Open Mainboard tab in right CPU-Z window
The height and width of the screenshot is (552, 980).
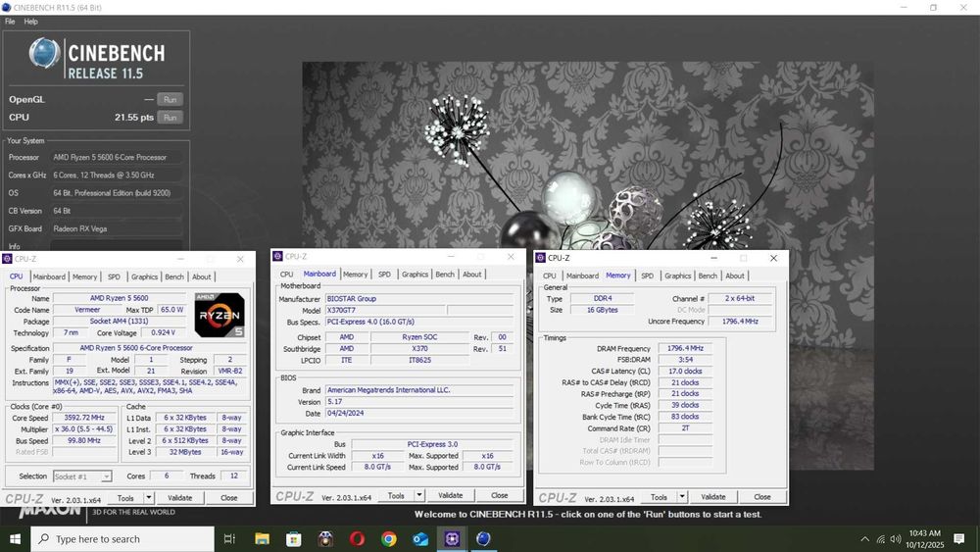point(582,276)
